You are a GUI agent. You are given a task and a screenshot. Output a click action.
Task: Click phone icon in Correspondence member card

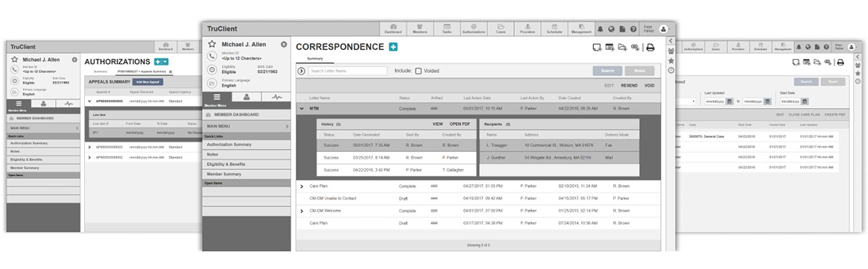click(x=212, y=56)
